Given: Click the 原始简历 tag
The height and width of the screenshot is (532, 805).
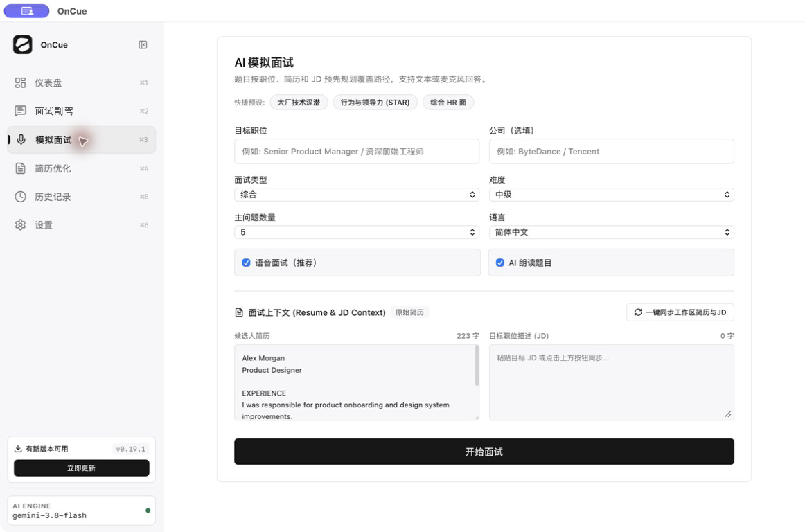Looking at the screenshot, I should pos(409,312).
